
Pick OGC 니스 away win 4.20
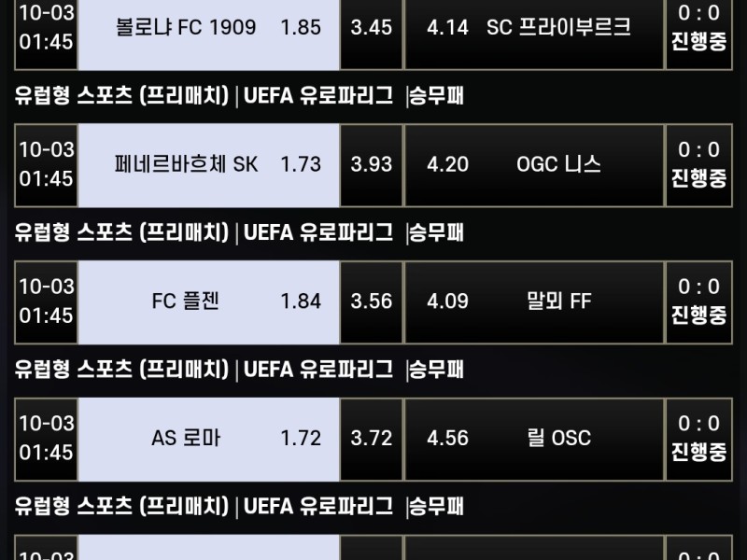click(532, 164)
